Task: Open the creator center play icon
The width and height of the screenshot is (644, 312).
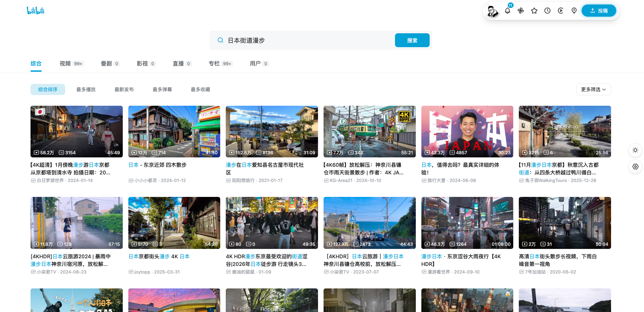Action: coord(560,11)
